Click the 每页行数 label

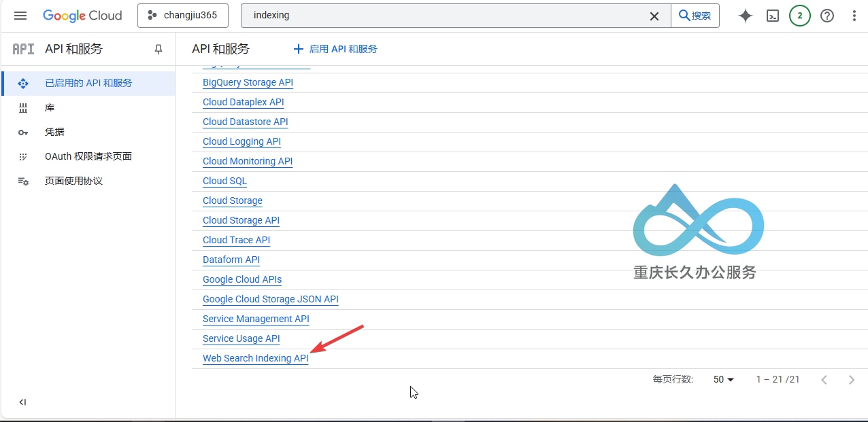tap(673, 379)
